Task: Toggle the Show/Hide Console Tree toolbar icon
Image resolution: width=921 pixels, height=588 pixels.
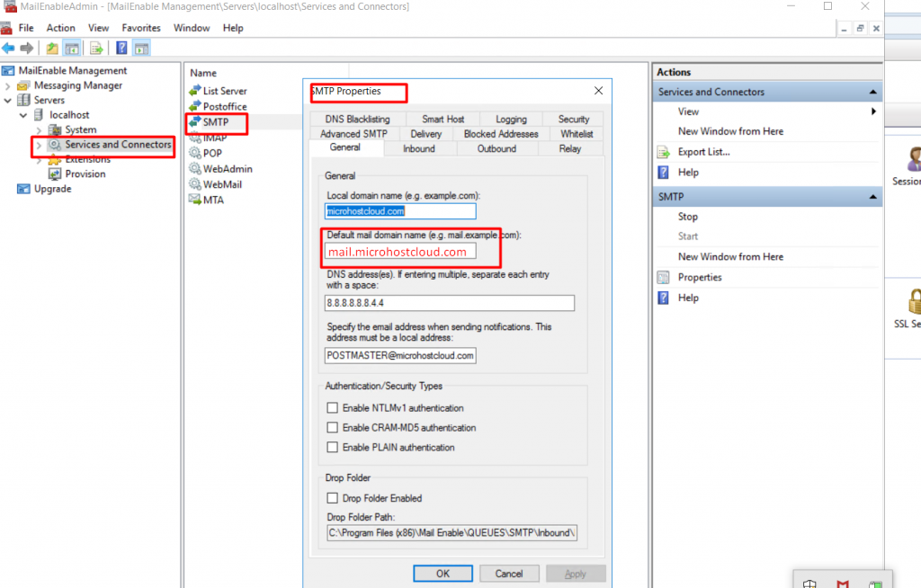Action: click(x=72, y=49)
